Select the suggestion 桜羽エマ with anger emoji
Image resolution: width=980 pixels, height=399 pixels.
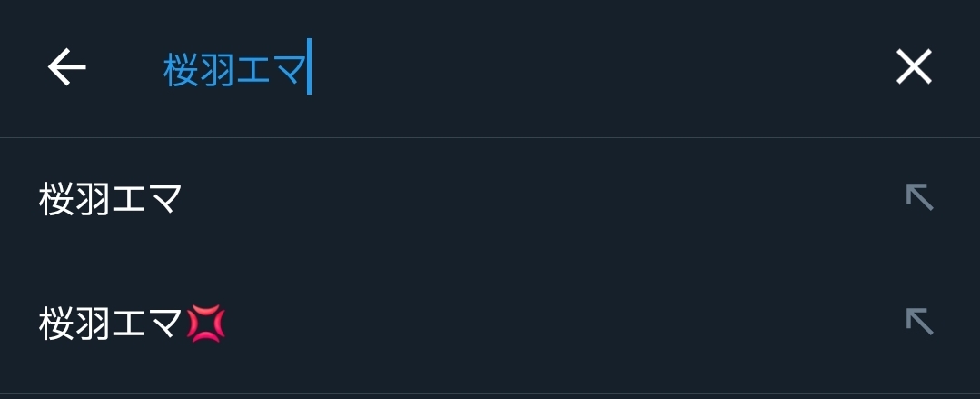point(133,324)
